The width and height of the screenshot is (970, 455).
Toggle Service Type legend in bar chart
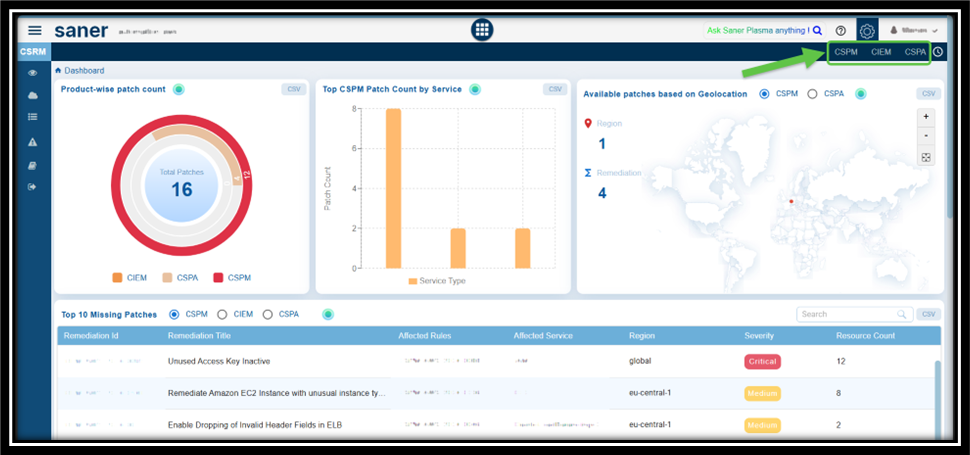[437, 281]
